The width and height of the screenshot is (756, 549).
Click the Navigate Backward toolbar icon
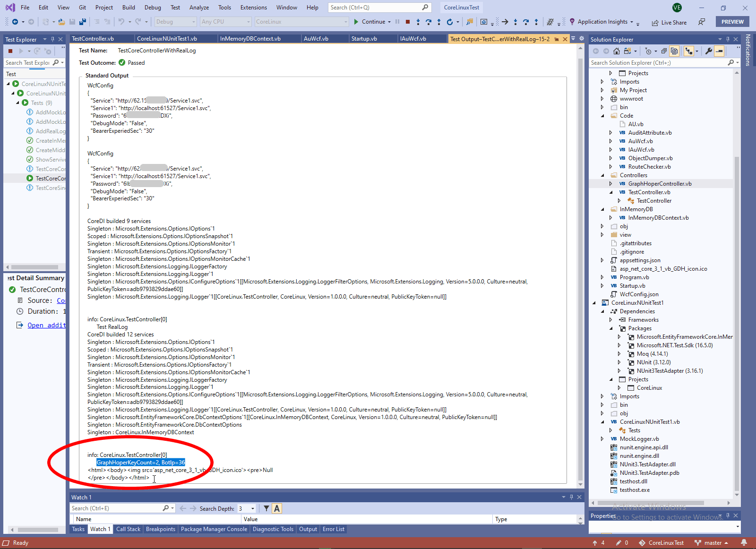coord(15,22)
